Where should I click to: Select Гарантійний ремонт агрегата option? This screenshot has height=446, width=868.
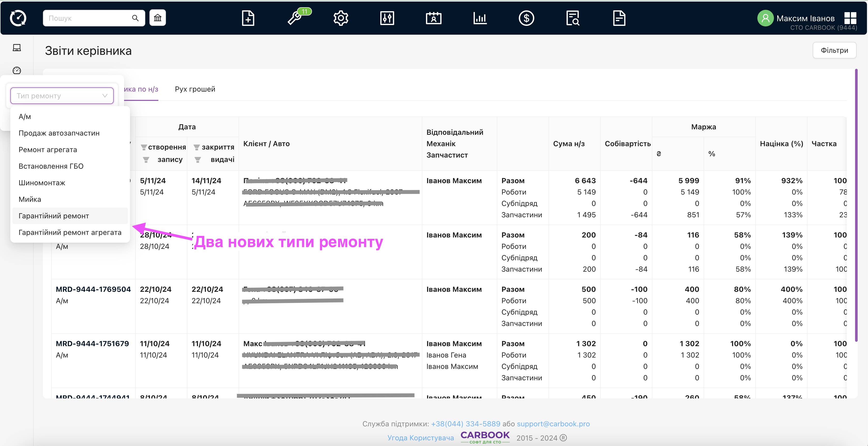click(70, 232)
